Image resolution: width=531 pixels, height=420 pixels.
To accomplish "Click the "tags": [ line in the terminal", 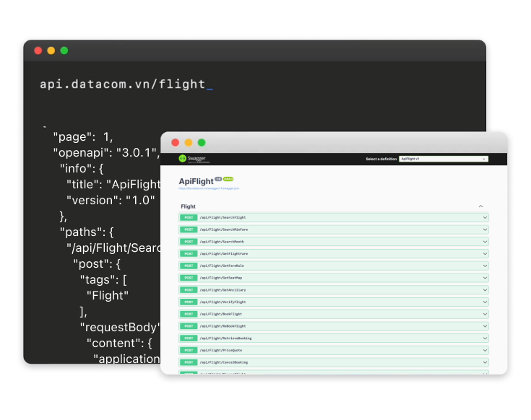I will (x=103, y=280).
